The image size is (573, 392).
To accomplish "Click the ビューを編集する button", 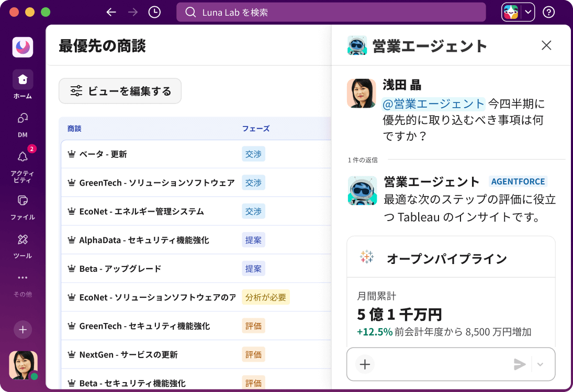I will coord(120,91).
